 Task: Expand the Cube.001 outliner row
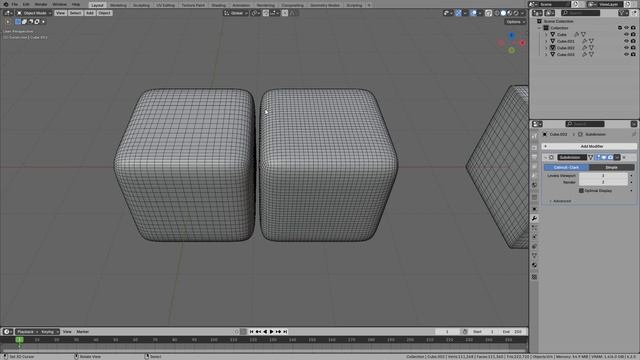(546, 41)
